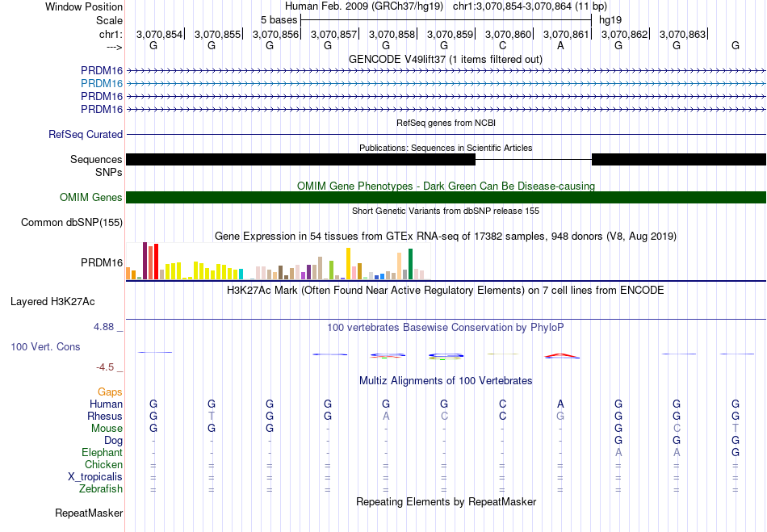Select the Elephant alignment row label

103,452
